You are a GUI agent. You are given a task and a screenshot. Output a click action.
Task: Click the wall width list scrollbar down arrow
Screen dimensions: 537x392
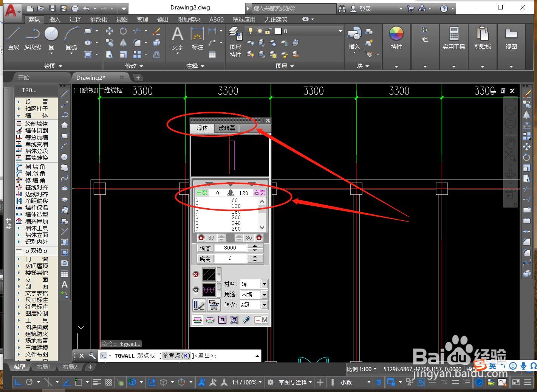[x=262, y=228]
